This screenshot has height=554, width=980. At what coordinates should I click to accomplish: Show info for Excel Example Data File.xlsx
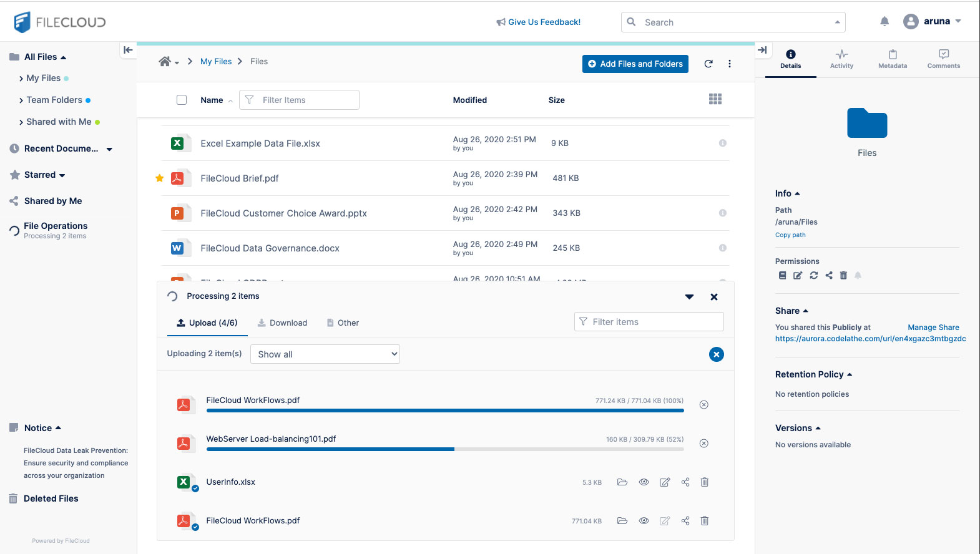(x=723, y=143)
